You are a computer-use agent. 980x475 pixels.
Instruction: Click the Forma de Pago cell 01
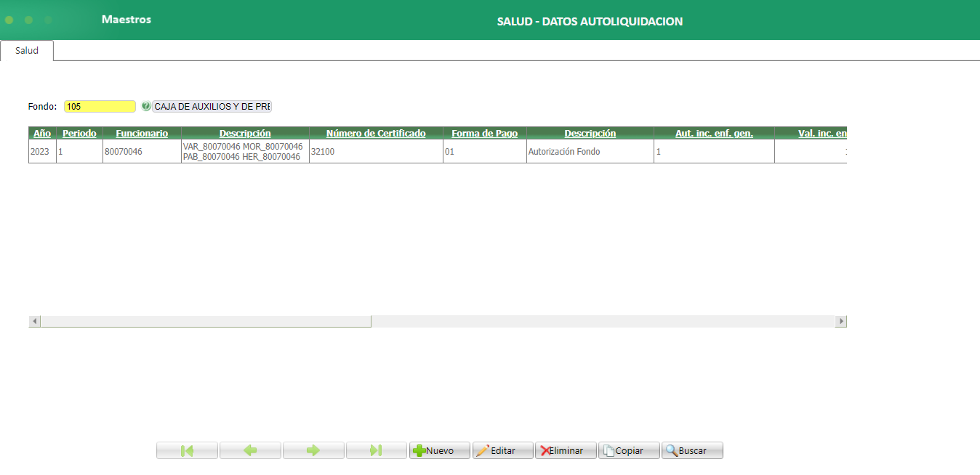[x=484, y=152]
